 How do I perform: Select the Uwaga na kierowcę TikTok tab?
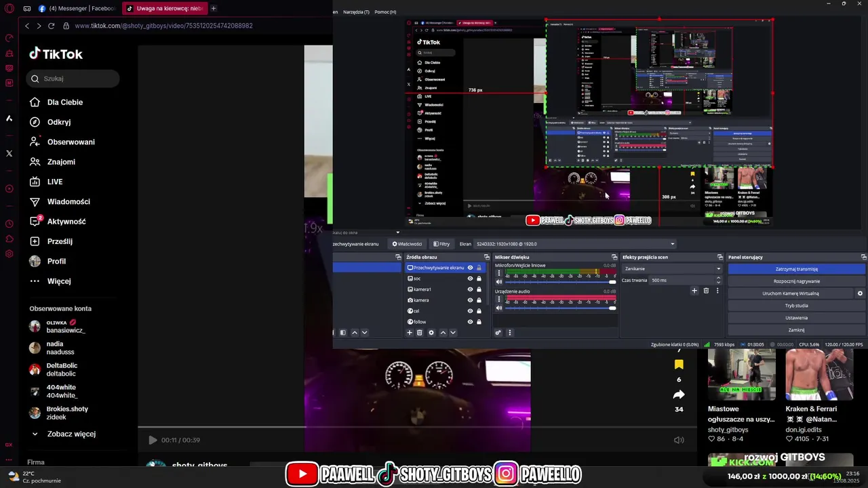[165, 9]
